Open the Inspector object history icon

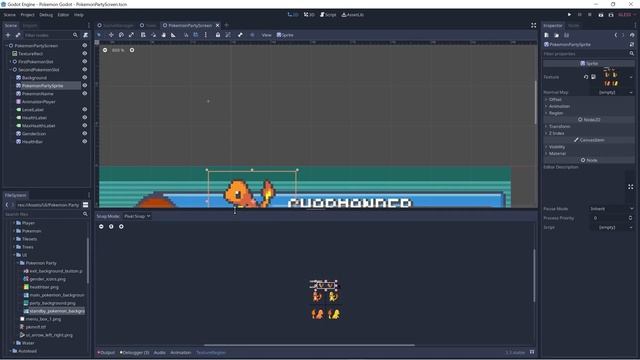coord(632,36)
